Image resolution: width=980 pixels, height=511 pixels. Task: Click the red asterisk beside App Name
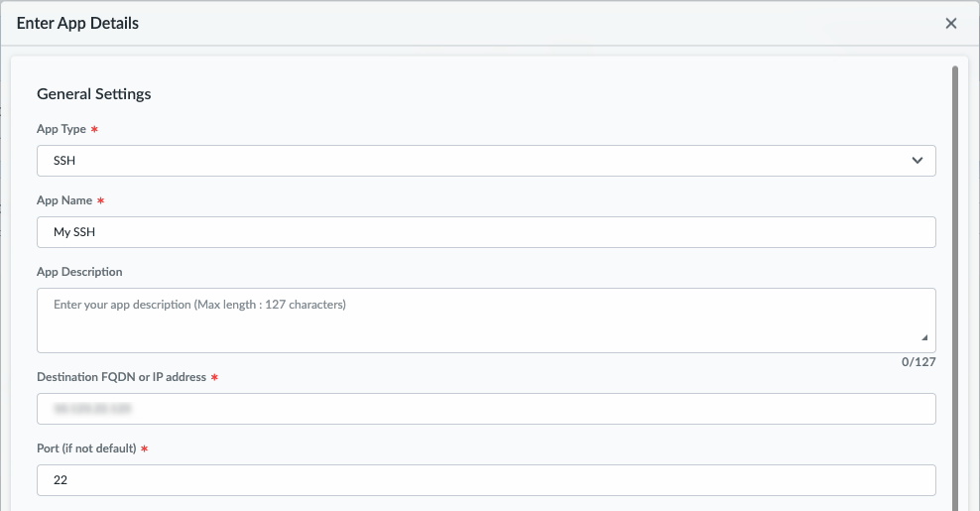click(101, 200)
